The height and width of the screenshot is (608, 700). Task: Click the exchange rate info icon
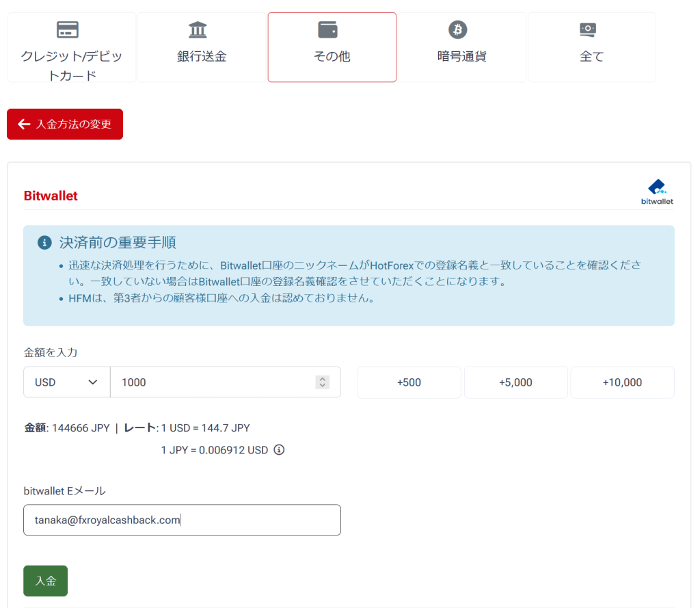tap(279, 450)
